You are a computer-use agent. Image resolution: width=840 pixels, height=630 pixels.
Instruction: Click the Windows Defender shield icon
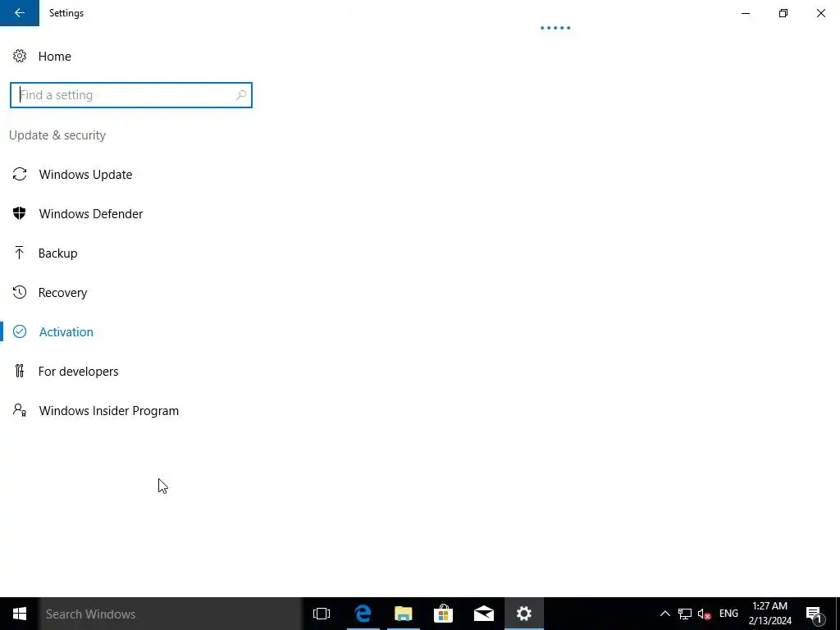click(20, 214)
